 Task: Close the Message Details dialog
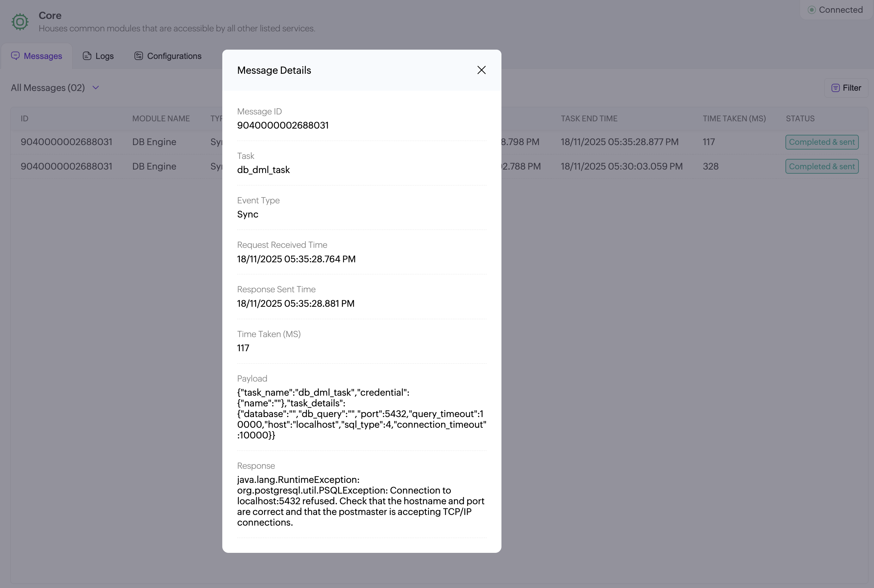click(481, 70)
